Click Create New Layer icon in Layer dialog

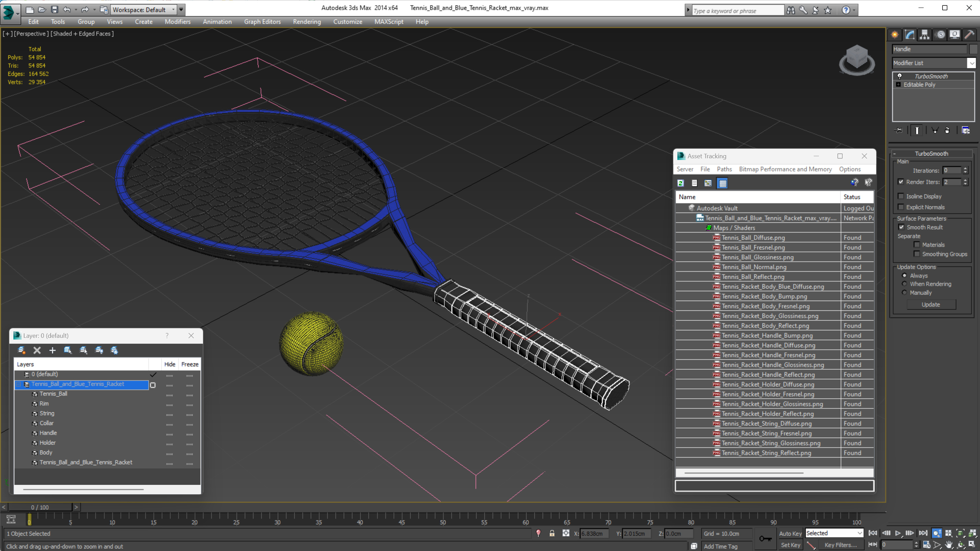pos(21,350)
